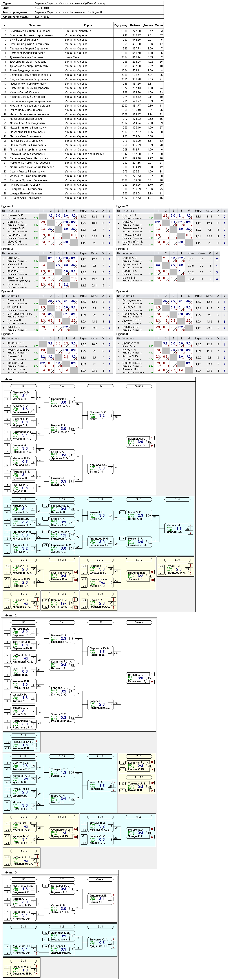The width and height of the screenshot is (230, 980).
Task: Click the Финал-2 section heading
Action: (11, 615)
